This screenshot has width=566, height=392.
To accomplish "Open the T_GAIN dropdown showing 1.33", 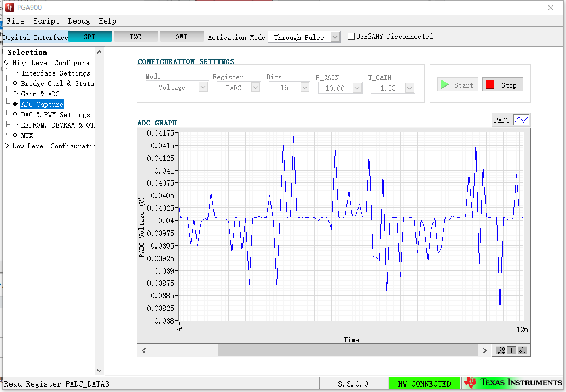I will 392,88.
